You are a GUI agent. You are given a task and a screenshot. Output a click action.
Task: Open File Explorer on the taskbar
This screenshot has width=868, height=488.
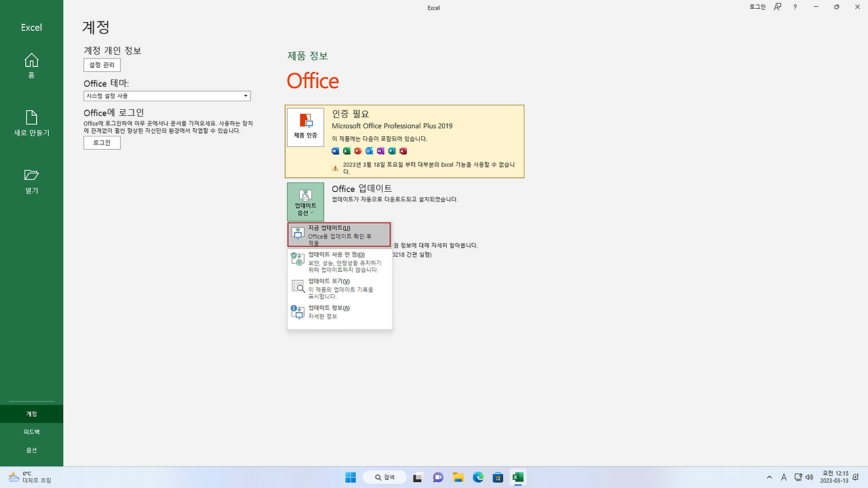click(458, 477)
